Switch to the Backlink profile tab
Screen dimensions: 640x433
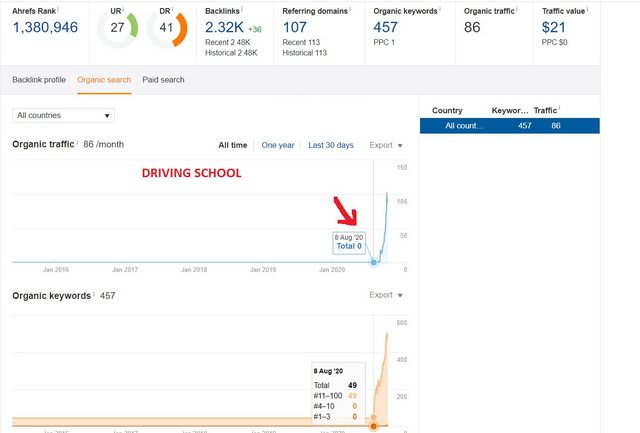[x=39, y=79]
